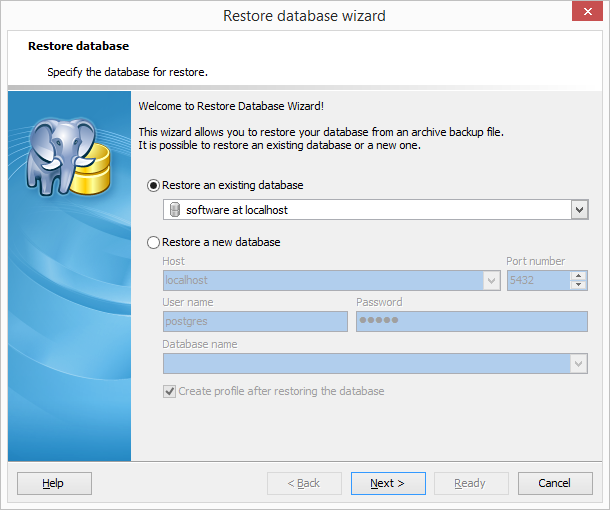Click the database cylinder icon in combo box
Screen dimensions: 610x510
point(175,210)
